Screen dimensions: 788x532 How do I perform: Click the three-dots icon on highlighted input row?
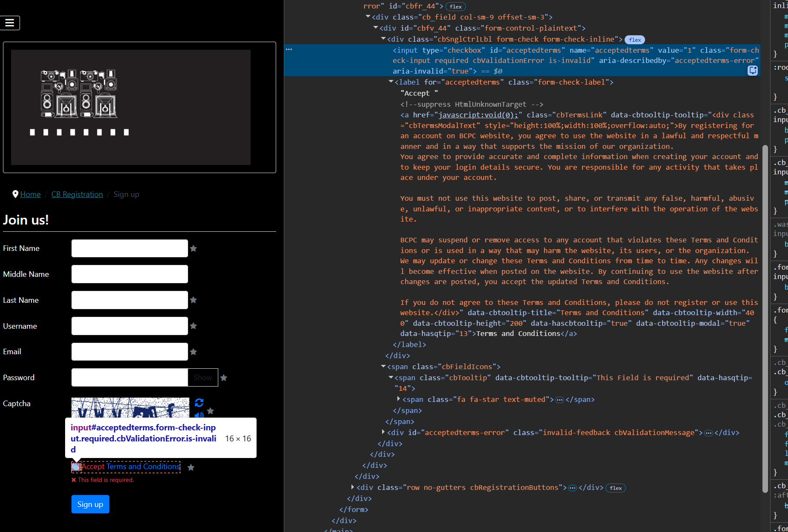point(289,49)
